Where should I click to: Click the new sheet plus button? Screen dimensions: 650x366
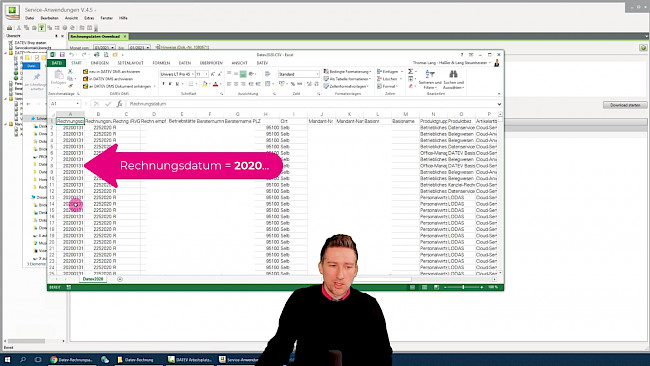[x=120, y=279]
